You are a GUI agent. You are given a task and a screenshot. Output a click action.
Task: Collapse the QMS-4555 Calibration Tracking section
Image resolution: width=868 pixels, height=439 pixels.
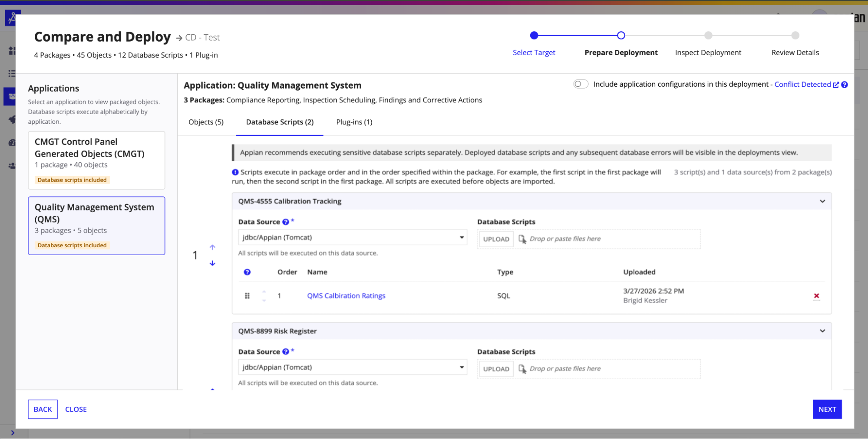822,201
